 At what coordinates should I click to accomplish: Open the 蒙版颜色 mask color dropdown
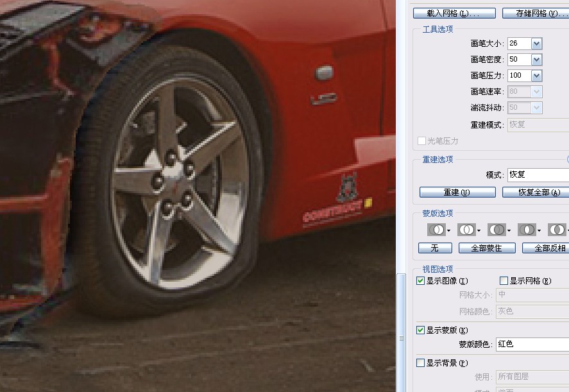[532, 344]
